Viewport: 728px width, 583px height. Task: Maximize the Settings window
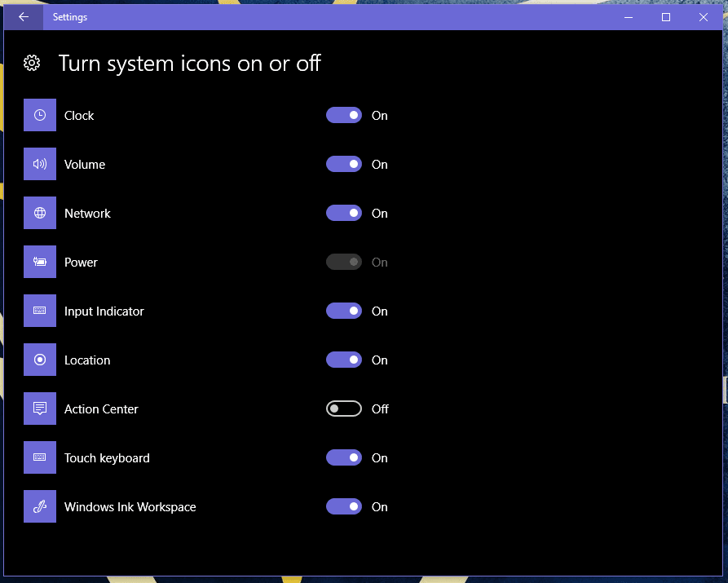pos(666,16)
